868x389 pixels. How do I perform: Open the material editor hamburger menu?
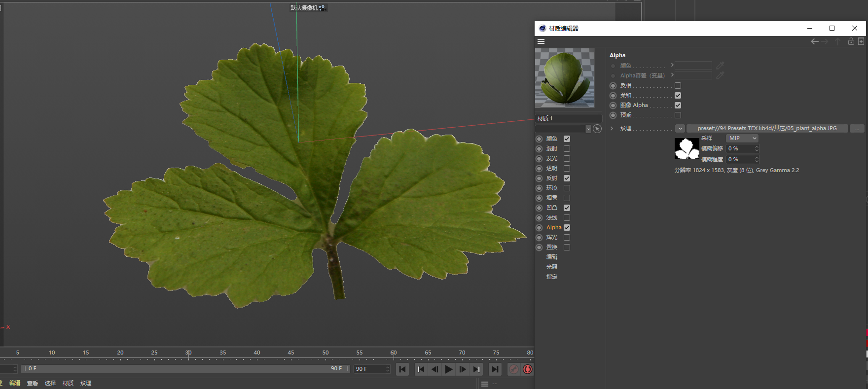tap(541, 41)
